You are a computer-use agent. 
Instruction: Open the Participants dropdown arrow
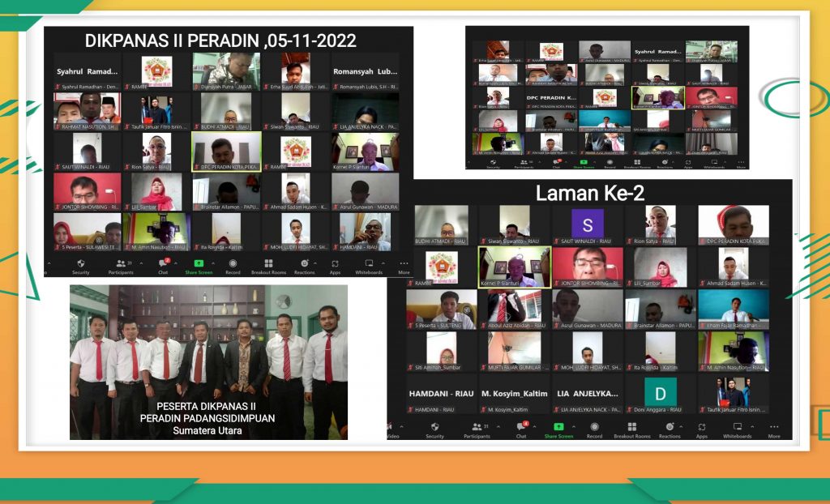[x=143, y=263]
